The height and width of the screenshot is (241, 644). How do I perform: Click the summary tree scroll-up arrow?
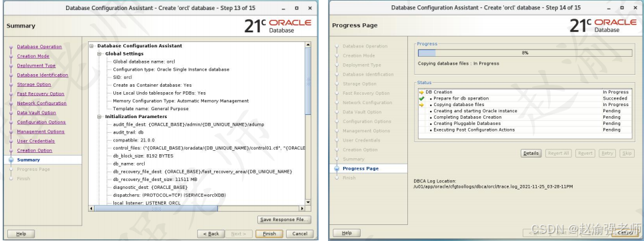[308, 45]
